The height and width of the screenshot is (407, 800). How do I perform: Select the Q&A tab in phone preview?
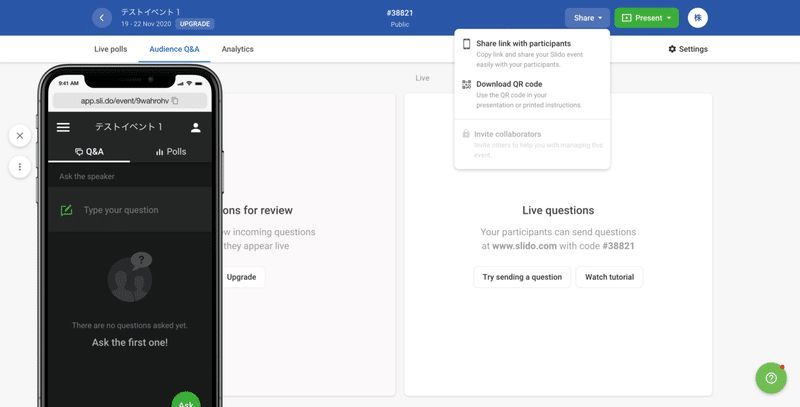coord(89,151)
